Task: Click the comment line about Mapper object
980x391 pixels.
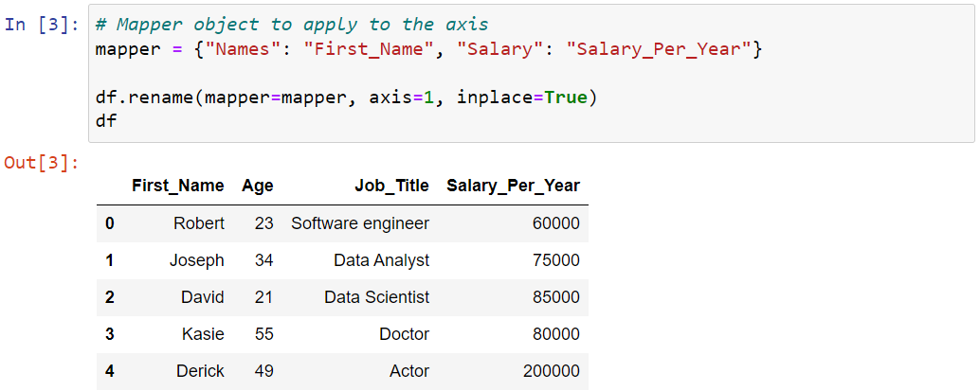Action: [x=292, y=25]
